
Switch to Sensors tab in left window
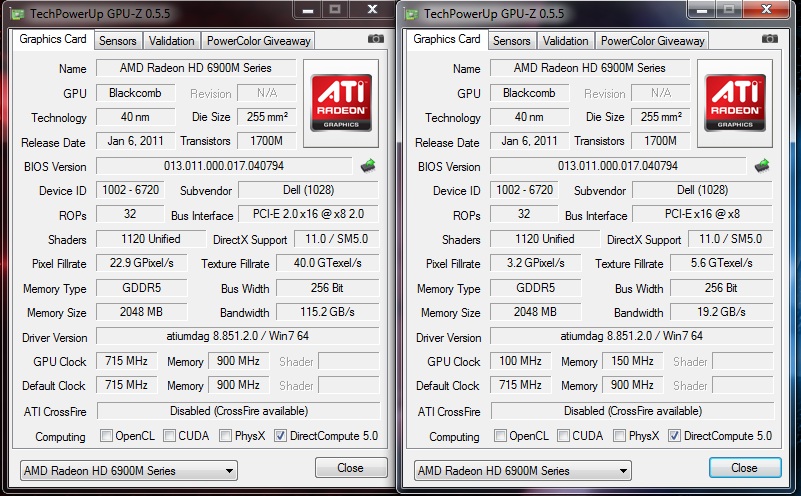(x=117, y=41)
